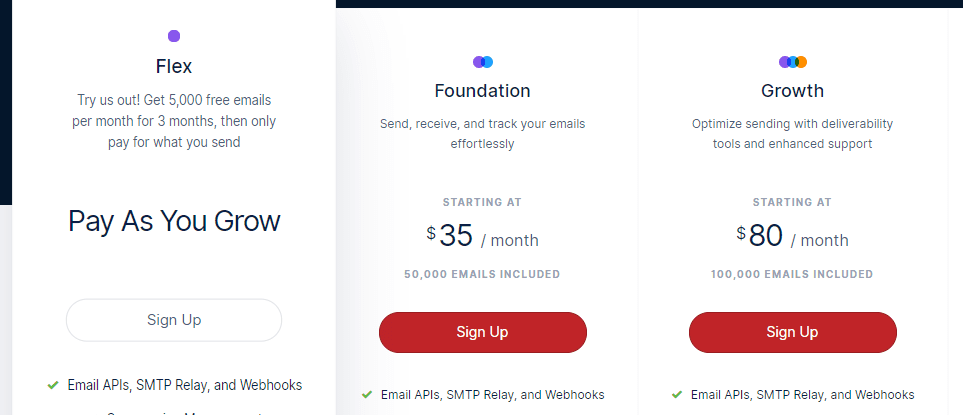Click the Growth plan deliverability description
Screen dimensions: 963x415
(793, 134)
